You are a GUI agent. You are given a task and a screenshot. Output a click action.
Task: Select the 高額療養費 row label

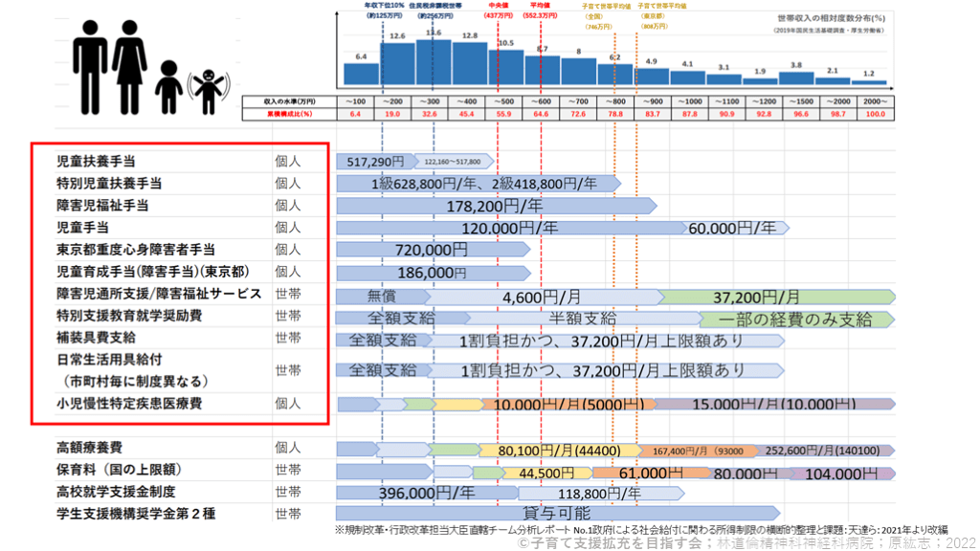coord(90,448)
